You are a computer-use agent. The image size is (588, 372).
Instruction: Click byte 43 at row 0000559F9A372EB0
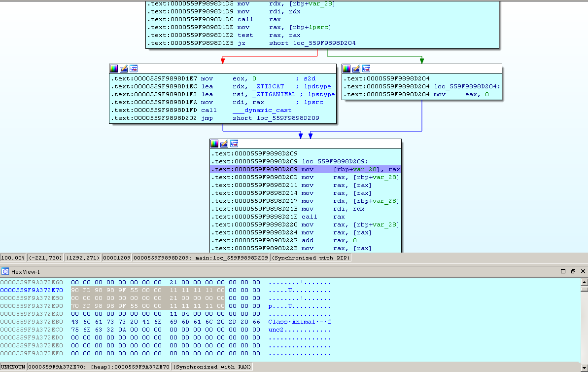[75, 322]
